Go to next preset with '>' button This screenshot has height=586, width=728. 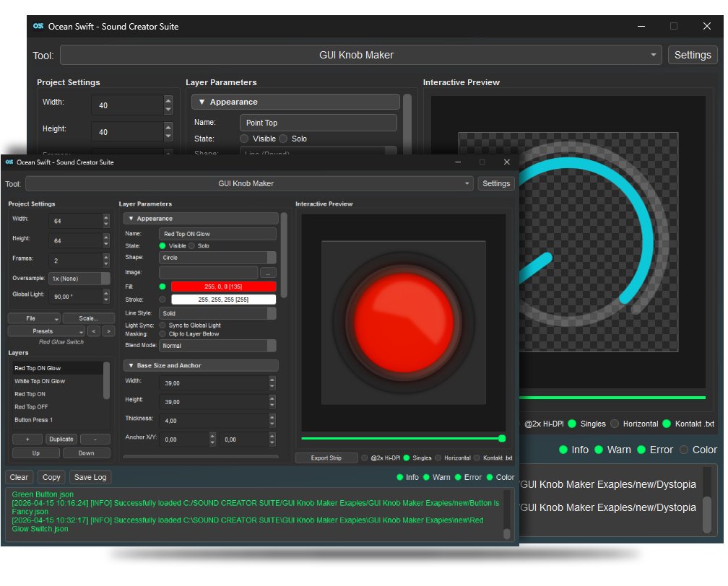point(108,331)
